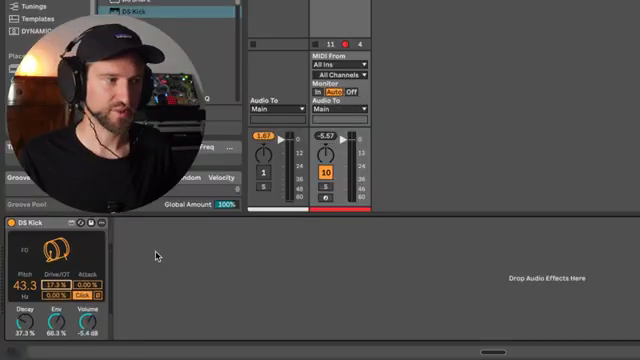This screenshot has width=640, height=360.
Task: Click the kick drum graphic in DS Kick
Action: click(56, 249)
